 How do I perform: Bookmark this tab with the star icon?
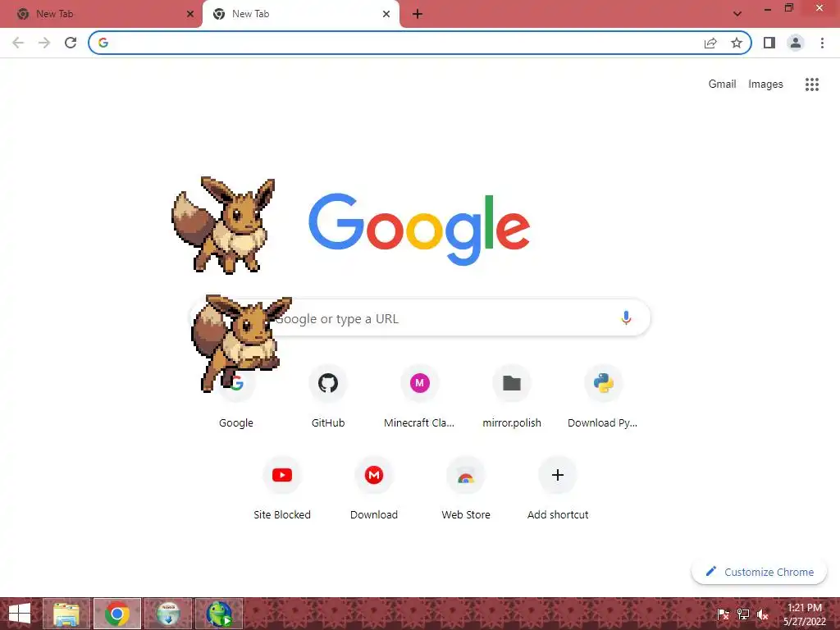(x=737, y=43)
